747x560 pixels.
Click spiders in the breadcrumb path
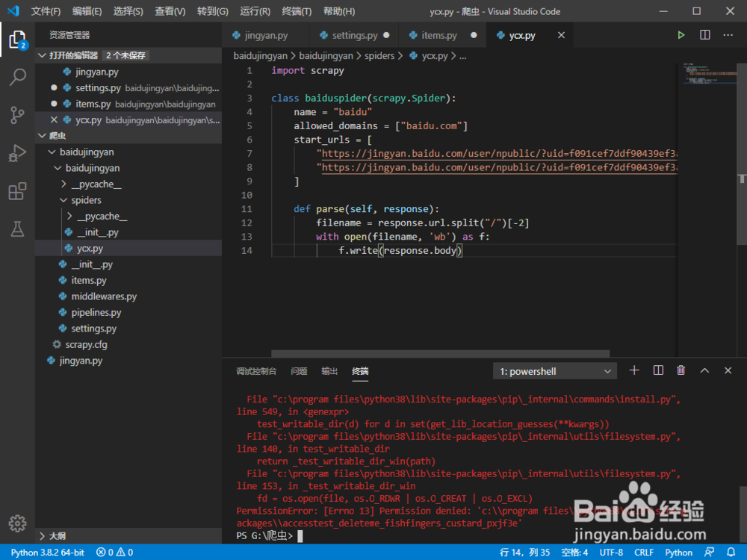379,56
